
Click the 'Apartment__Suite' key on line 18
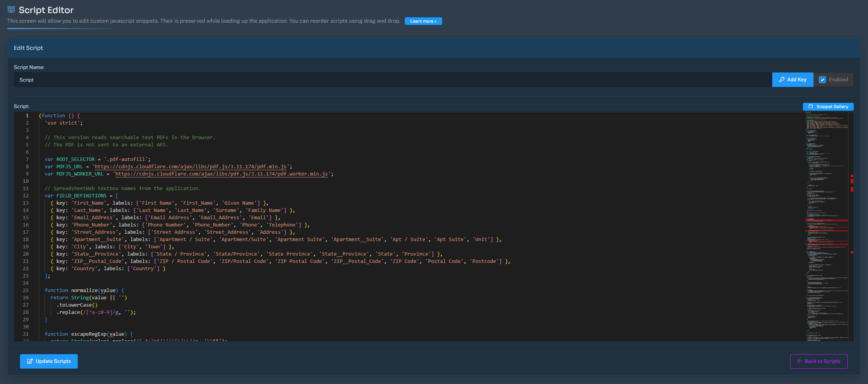(x=98, y=240)
